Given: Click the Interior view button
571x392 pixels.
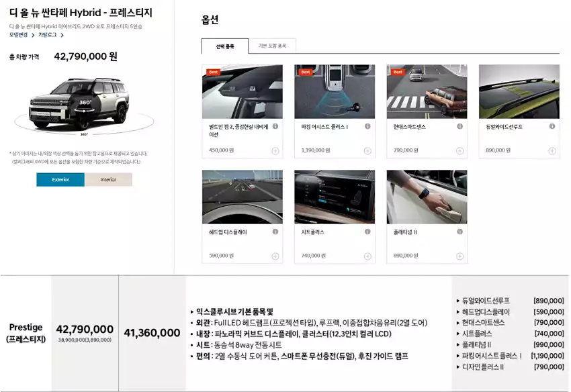Looking at the screenshot, I should coord(108,179).
